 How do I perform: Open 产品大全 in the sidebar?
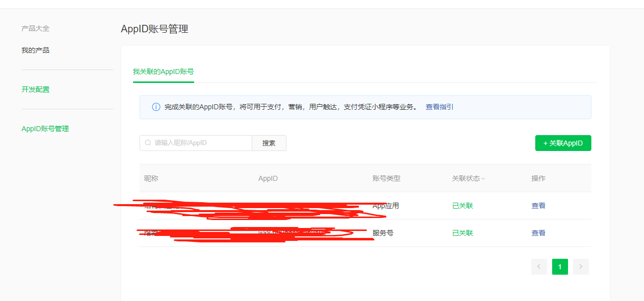[35, 29]
